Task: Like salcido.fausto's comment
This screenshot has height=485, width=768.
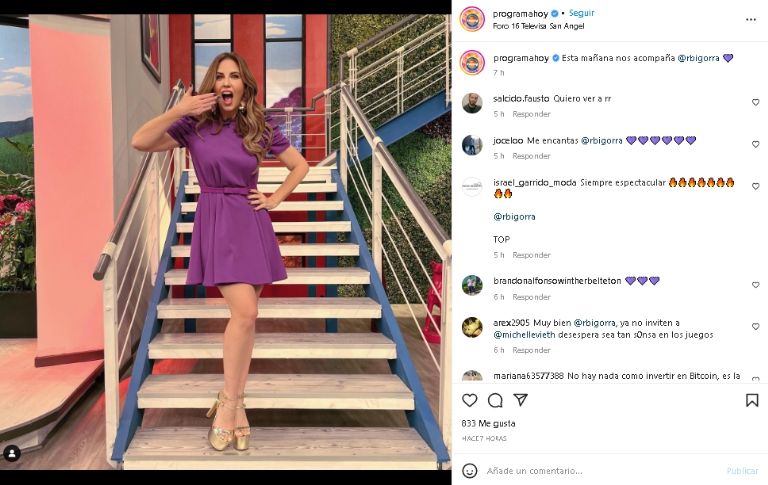Action: (x=755, y=102)
